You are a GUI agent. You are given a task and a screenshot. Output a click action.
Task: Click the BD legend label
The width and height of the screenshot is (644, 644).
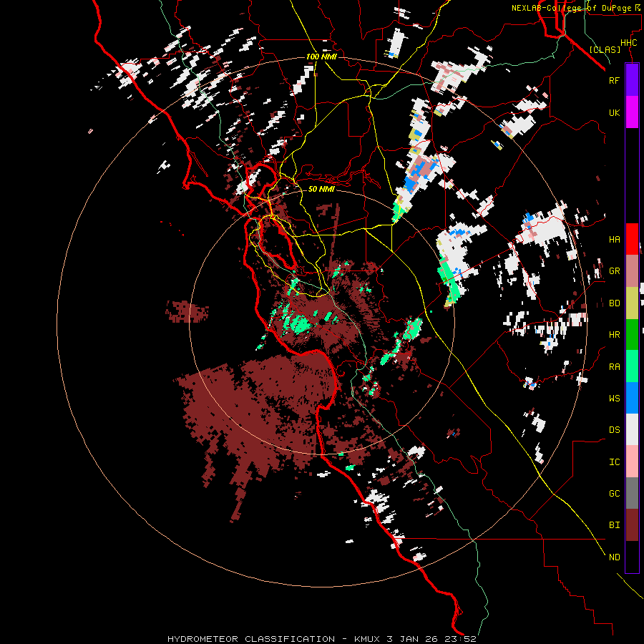point(614,303)
